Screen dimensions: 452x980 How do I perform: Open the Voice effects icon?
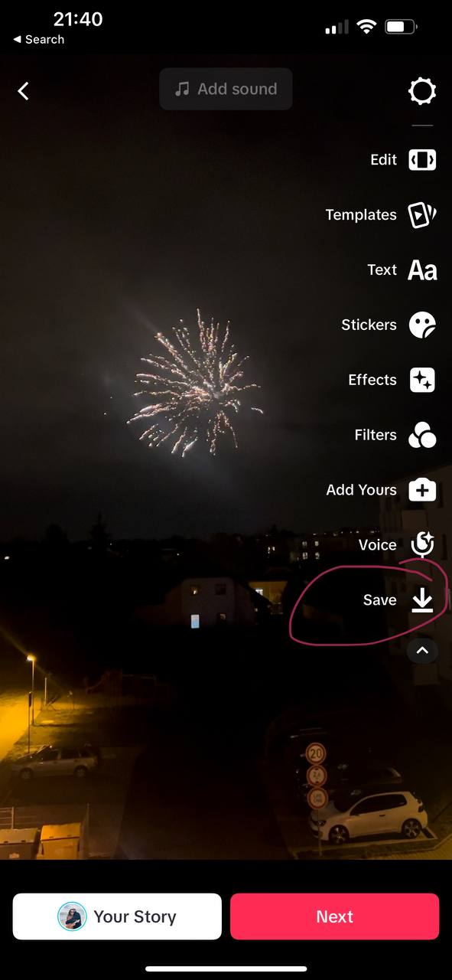422,545
